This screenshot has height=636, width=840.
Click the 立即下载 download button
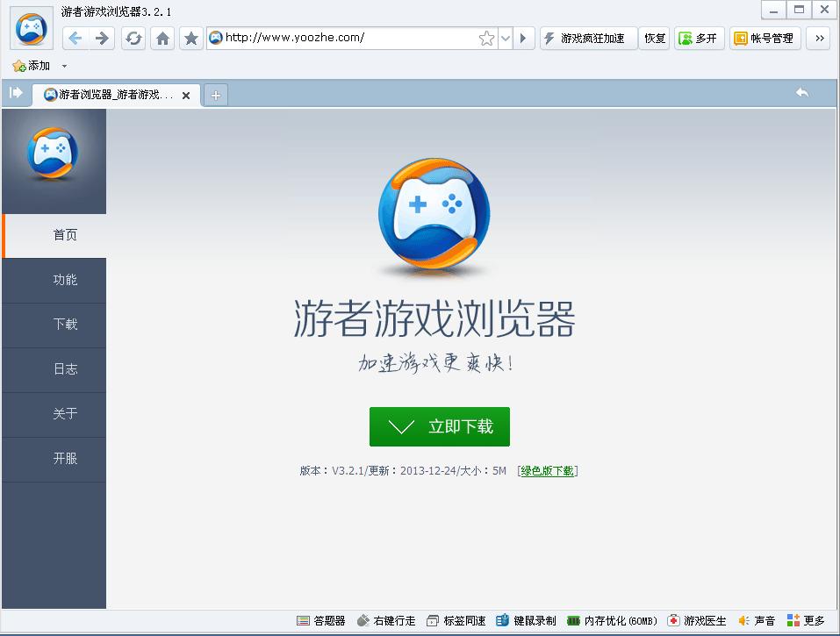click(x=439, y=426)
